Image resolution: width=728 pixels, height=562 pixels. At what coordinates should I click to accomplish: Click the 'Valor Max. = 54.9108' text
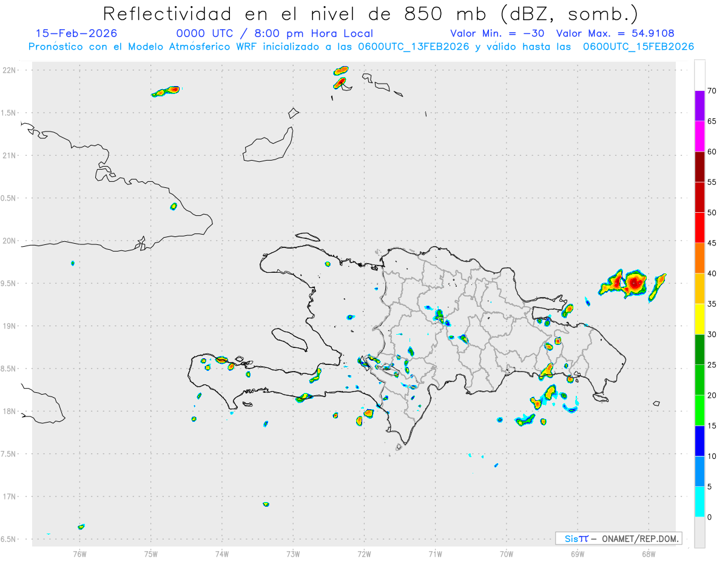(x=615, y=34)
